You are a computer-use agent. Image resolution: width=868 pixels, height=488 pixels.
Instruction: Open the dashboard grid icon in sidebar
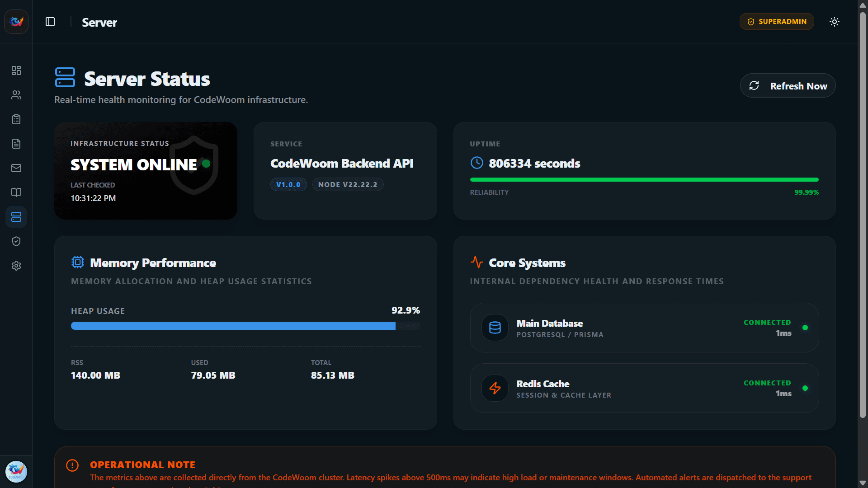[x=16, y=70]
